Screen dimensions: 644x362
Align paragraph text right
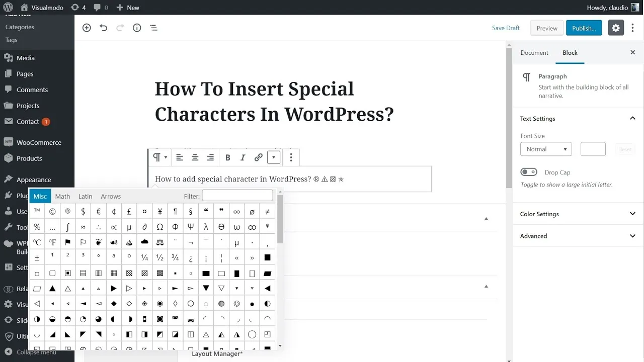point(210,157)
